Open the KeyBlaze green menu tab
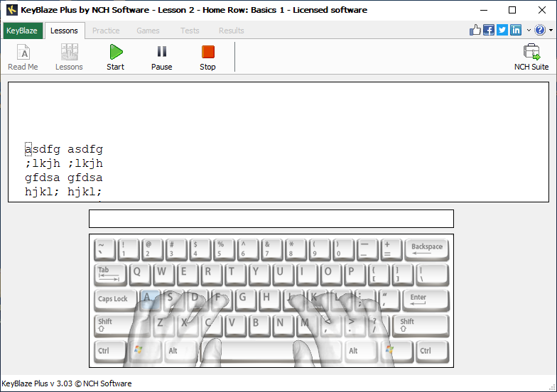 tap(21, 31)
